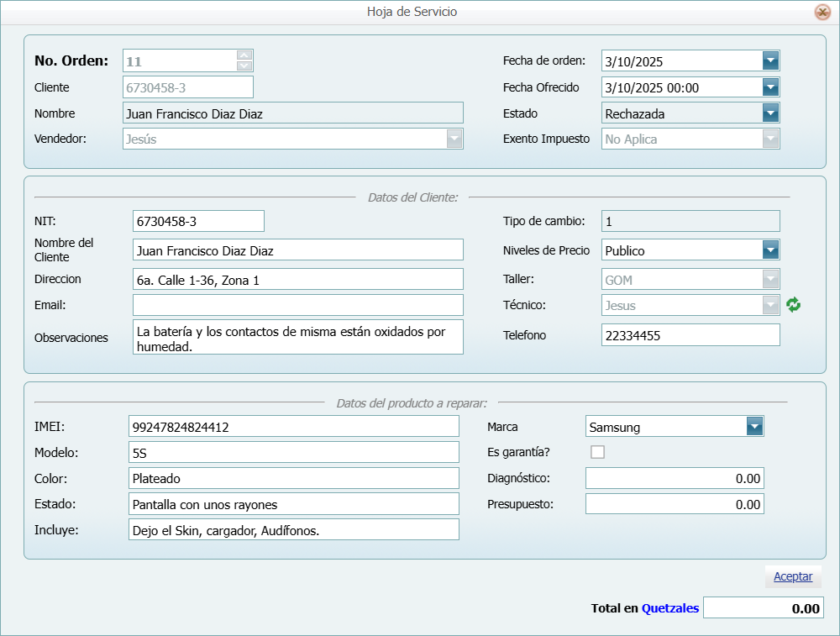This screenshot has width=840, height=636.
Task: Open the Estado dropdown showing Rechazada
Action: [770, 113]
